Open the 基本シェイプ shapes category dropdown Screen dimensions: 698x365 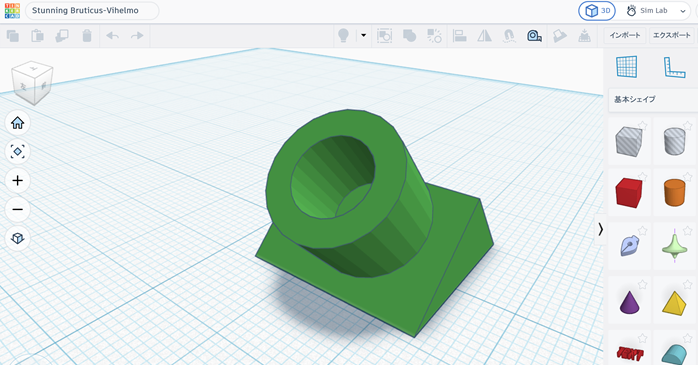pos(653,100)
